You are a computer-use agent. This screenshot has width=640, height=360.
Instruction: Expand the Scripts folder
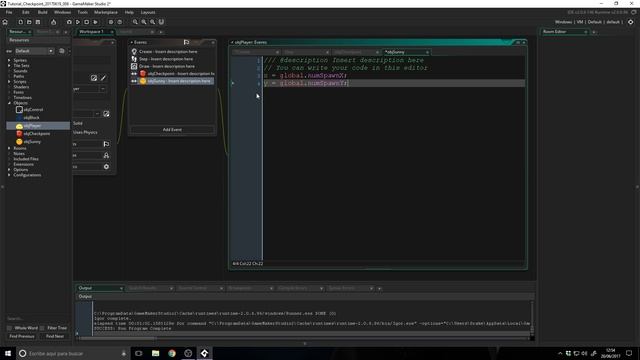click(9, 82)
